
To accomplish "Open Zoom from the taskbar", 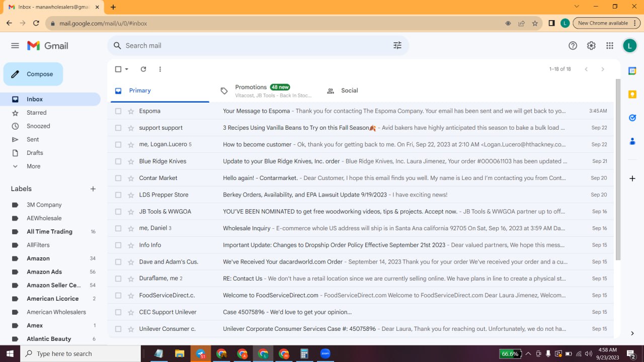I will coord(325,353).
